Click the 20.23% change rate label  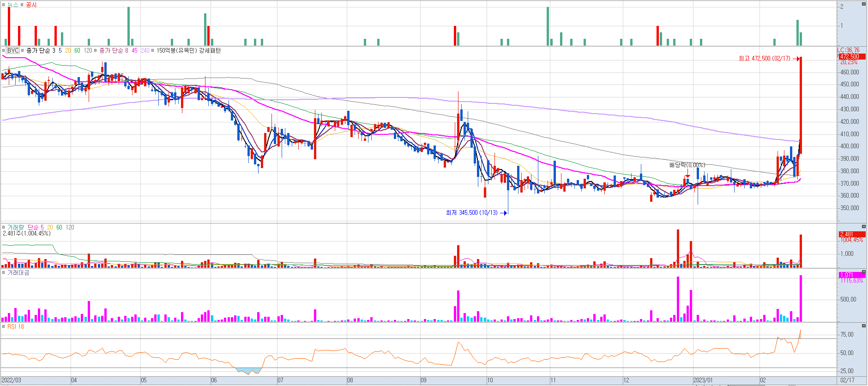tap(849, 62)
